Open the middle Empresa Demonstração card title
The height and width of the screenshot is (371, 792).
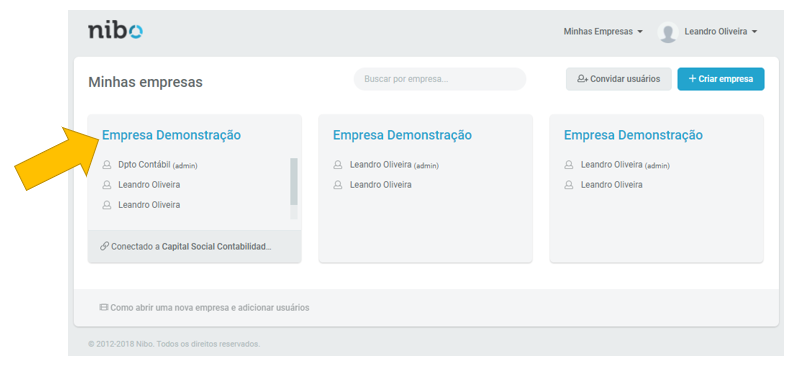click(402, 135)
